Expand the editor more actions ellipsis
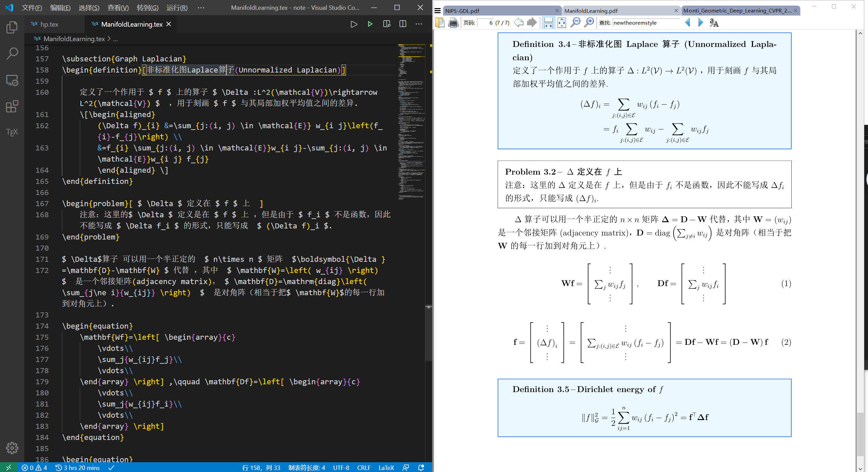The width and height of the screenshot is (868, 472). (419, 24)
